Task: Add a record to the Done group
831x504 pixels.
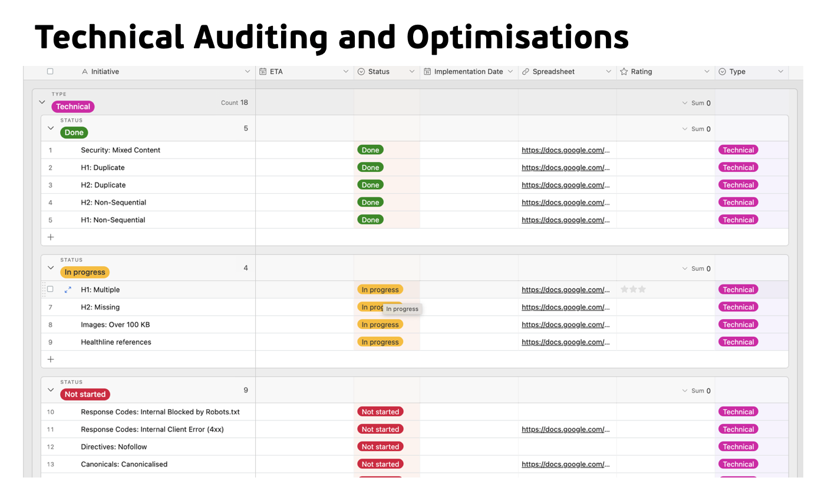Action: 51,237
